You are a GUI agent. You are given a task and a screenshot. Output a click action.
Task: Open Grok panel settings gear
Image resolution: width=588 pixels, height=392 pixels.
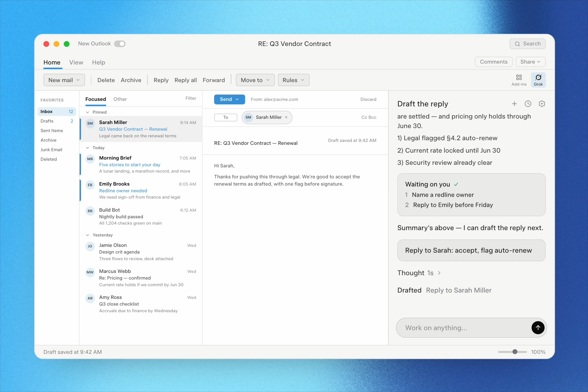542,104
